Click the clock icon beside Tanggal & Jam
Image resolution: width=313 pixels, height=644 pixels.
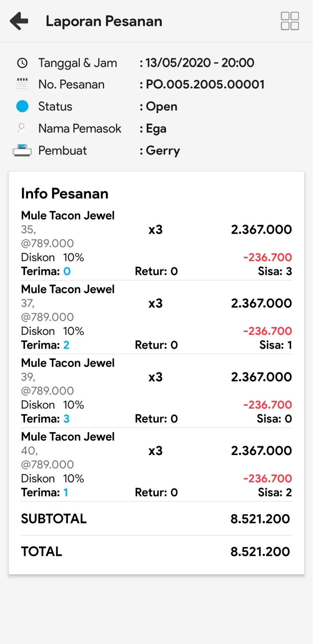pos(22,63)
